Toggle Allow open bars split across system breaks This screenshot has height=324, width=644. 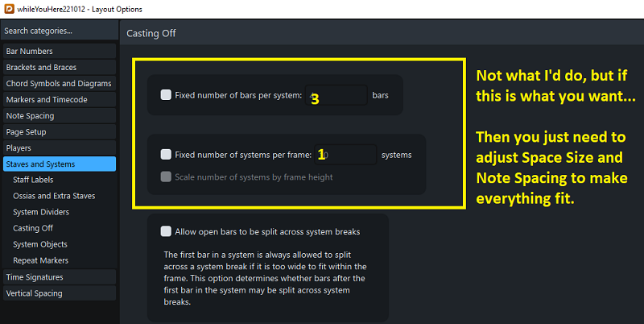pos(166,231)
